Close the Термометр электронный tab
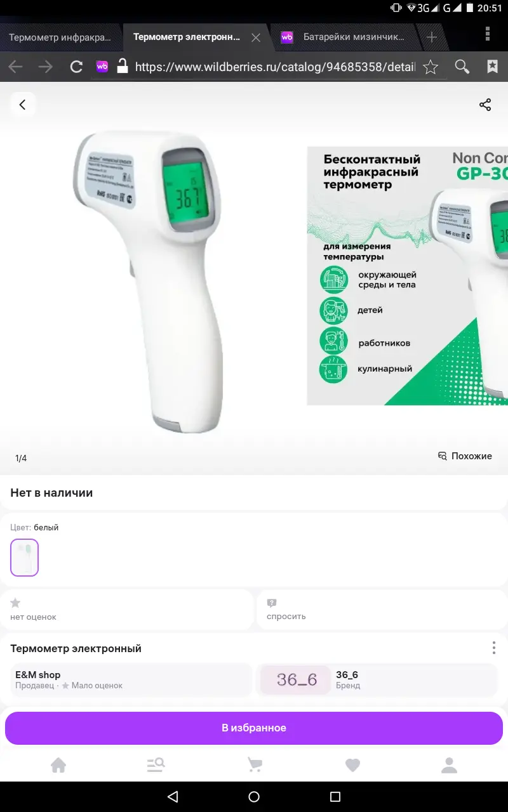Viewport: 508px width, 812px height. (256, 37)
